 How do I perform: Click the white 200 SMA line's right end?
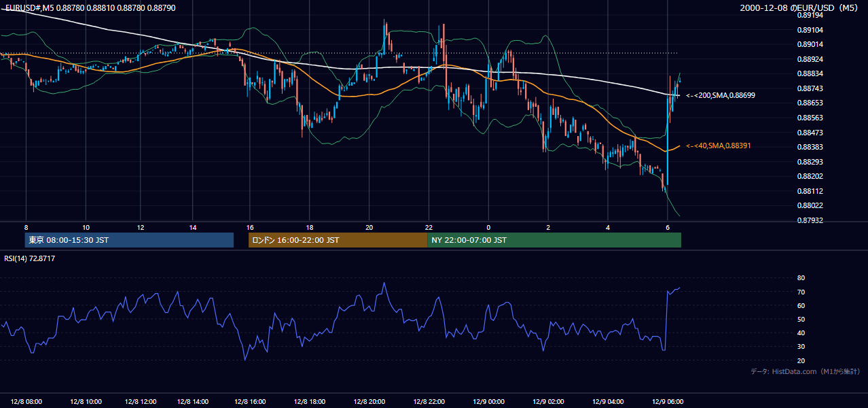click(679, 96)
